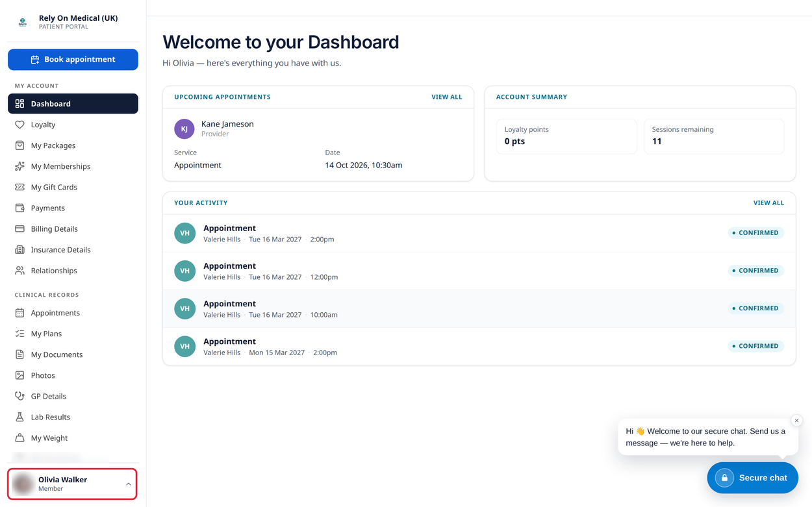Open My Packages in sidebar

[x=73, y=145]
